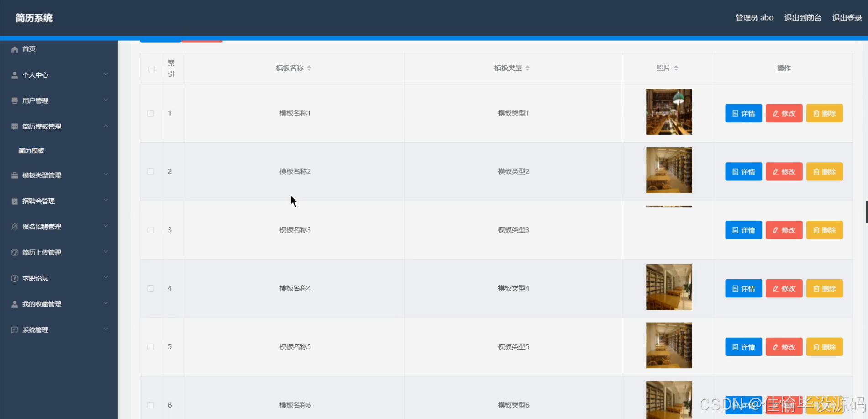Click 修改 button for 模板名称3
The image size is (868, 419).
pos(784,230)
